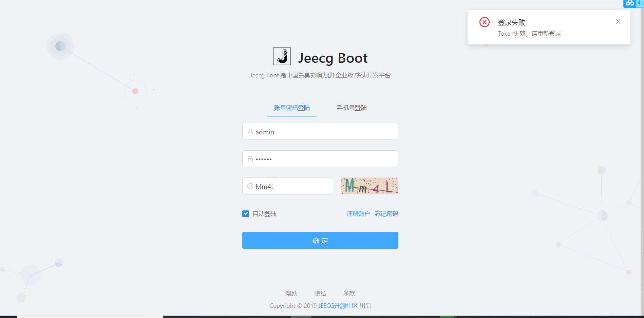Click the 自动登陆 label text

click(x=265, y=214)
